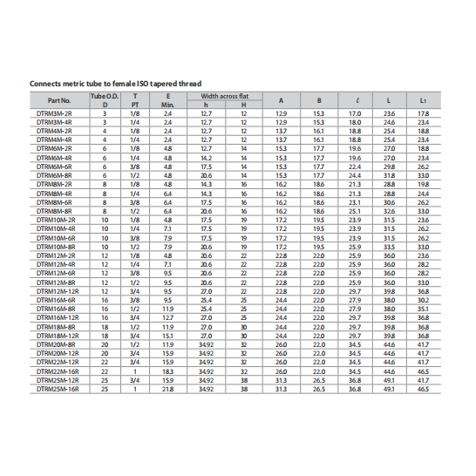Select part number DTRM12M-4R
Viewport: 476px width, 476px height.
click(56, 265)
